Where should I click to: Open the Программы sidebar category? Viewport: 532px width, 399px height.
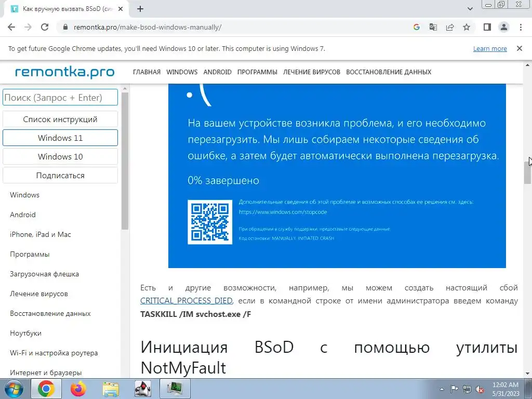pyautogui.click(x=30, y=254)
